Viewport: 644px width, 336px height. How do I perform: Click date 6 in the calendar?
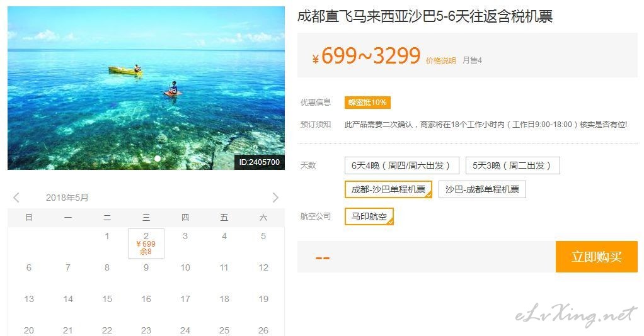point(29,267)
